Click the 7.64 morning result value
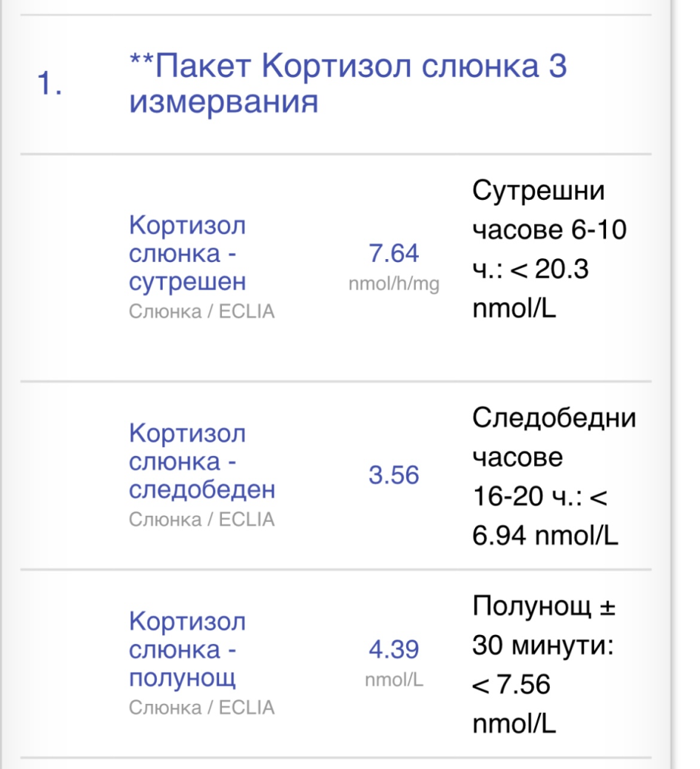The width and height of the screenshot is (700, 769). click(x=394, y=254)
